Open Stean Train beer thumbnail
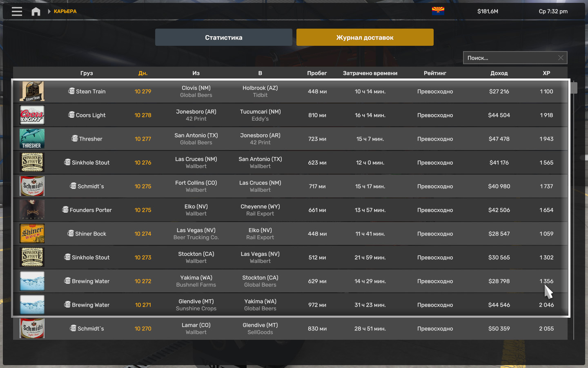 (32, 91)
